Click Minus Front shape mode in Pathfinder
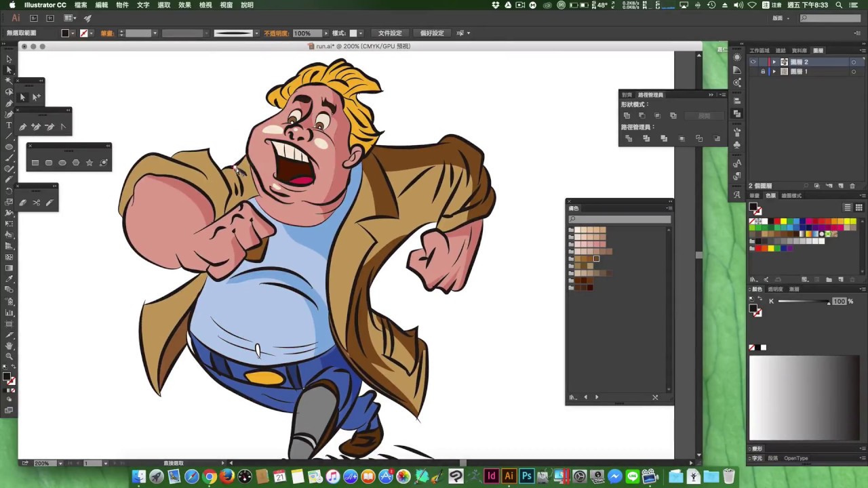 [x=642, y=115]
